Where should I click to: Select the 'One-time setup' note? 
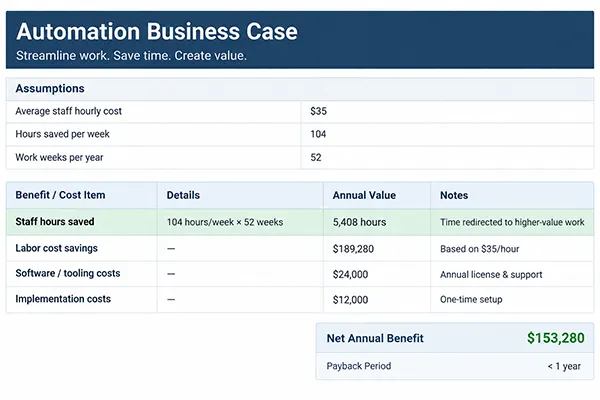[x=471, y=299]
